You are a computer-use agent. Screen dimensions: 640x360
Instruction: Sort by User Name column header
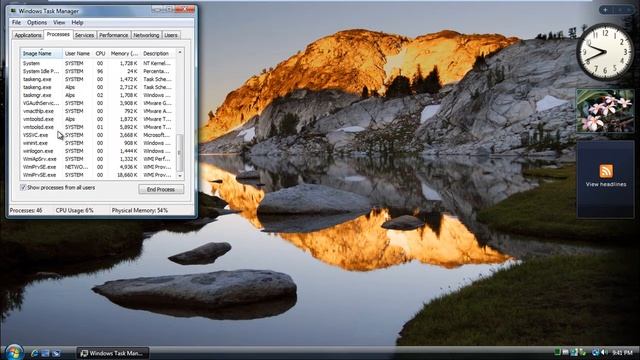pyautogui.click(x=78, y=53)
